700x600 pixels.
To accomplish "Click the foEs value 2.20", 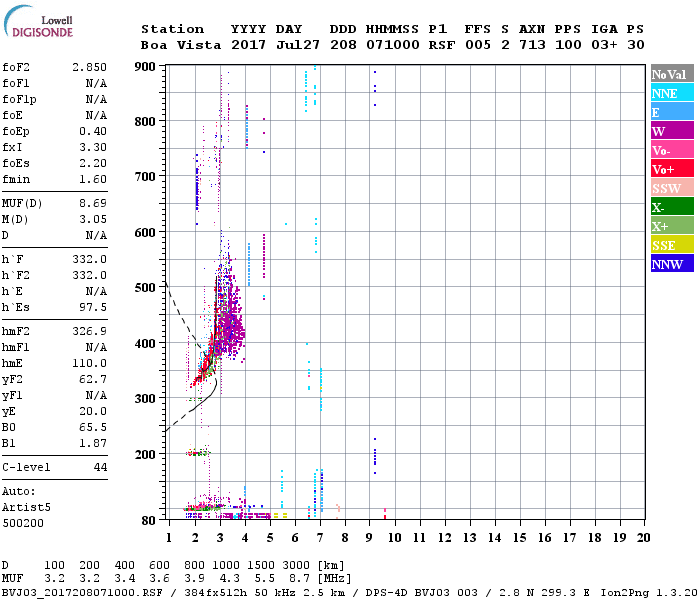I will click(x=93, y=163).
